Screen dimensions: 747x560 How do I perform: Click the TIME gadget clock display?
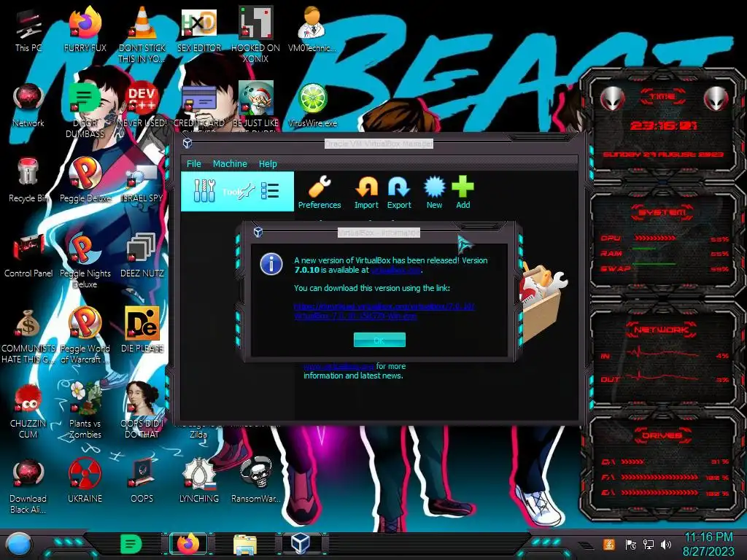click(x=663, y=125)
